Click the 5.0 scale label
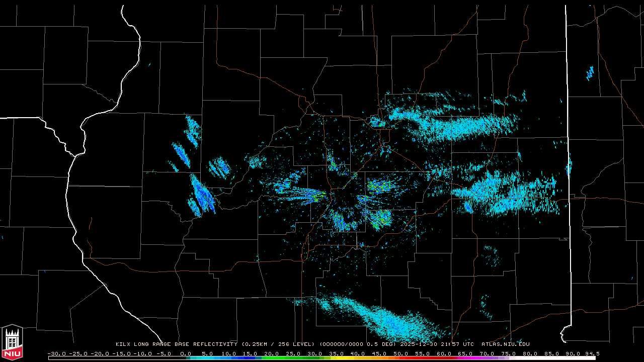The image size is (644, 362). point(207,353)
